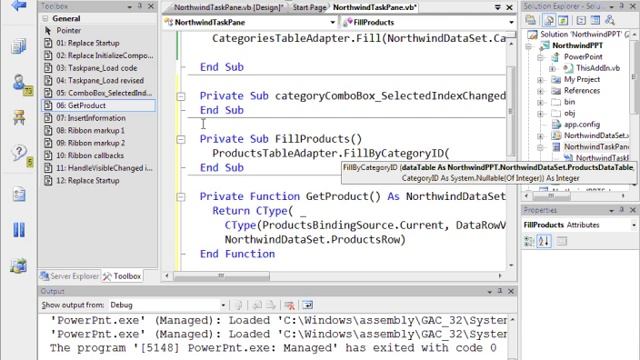The width and height of the screenshot is (640, 360).
Task: Click the bottom sharing icon in left sidebar
Action: (19, 266)
